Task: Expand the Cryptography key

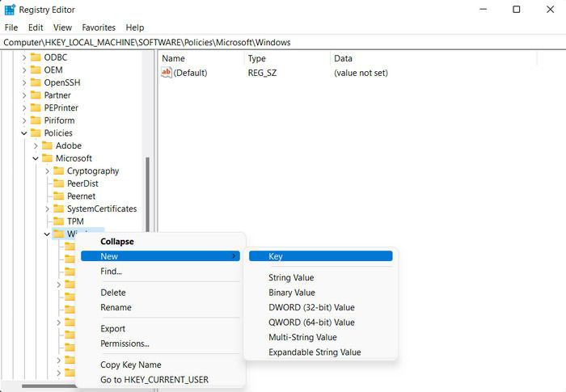Action: pos(47,171)
